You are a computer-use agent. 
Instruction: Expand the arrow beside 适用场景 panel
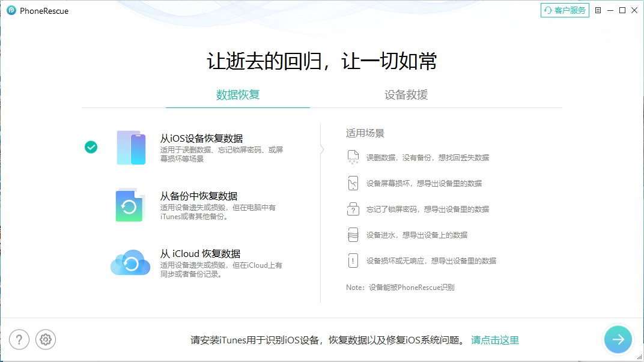coord(322,149)
